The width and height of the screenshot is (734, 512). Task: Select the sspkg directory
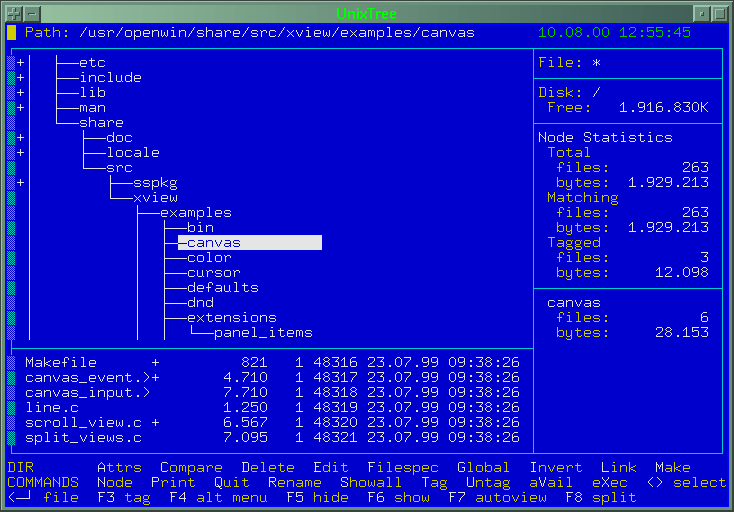tap(155, 183)
